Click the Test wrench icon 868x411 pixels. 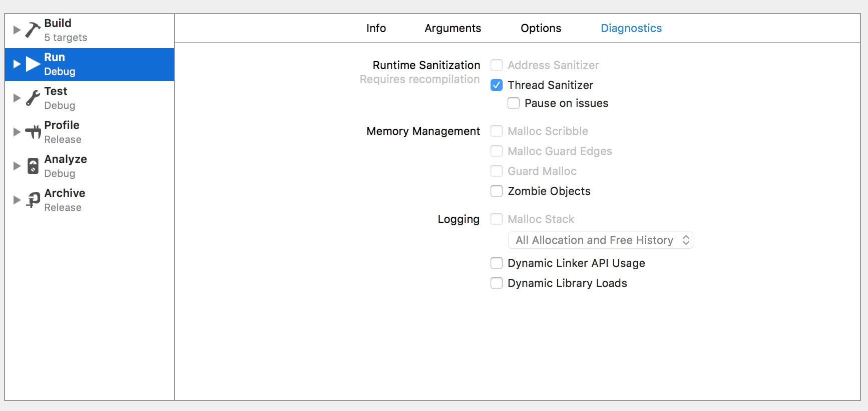(33, 98)
